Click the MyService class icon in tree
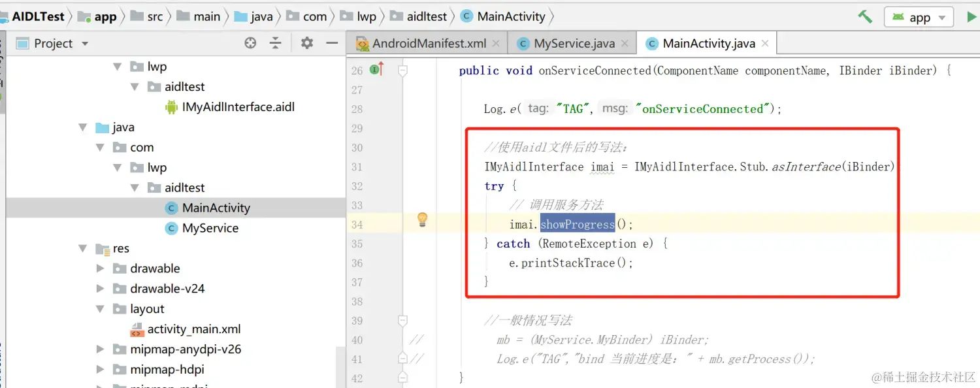Image resolution: width=980 pixels, height=388 pixels. (x=171, y=228)
